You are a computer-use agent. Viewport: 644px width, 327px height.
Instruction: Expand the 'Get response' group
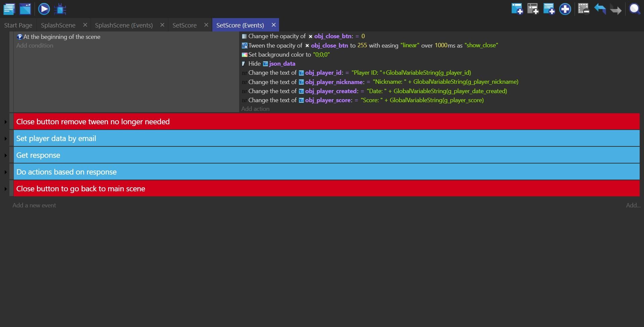click(6, 155)
